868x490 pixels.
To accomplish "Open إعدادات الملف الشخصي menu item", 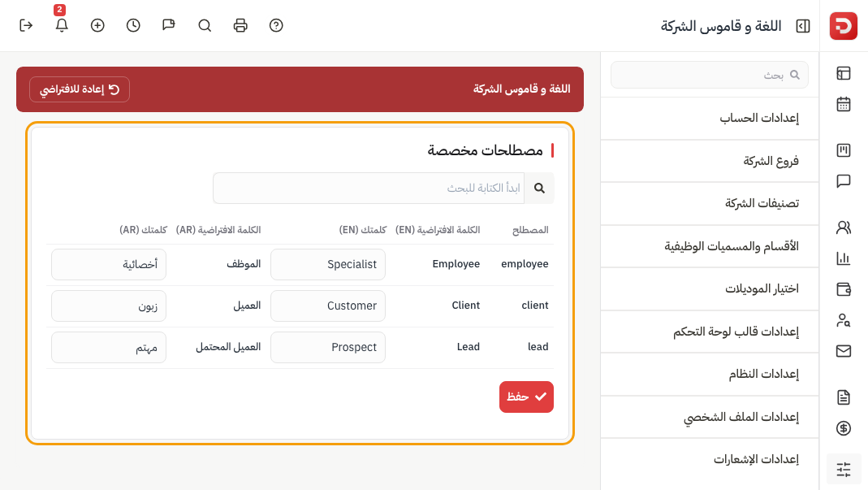I will (709, 417).
